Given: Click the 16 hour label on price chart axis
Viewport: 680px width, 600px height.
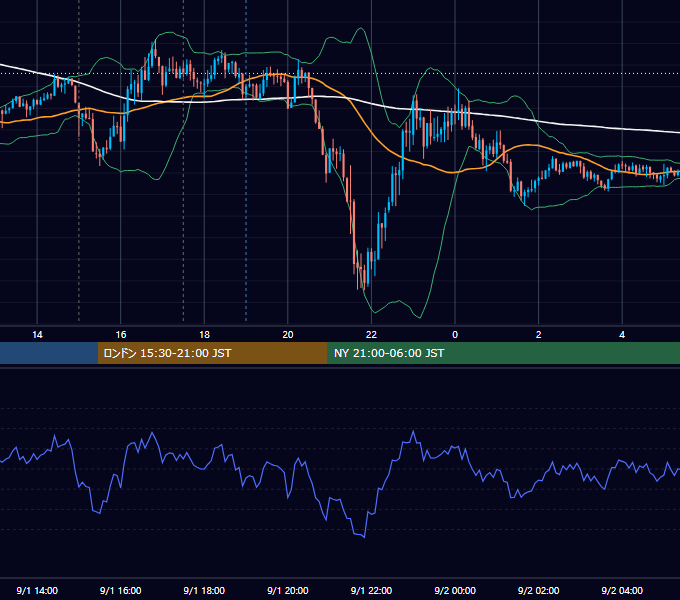Looking at the screenshot, I should (121, 335).
